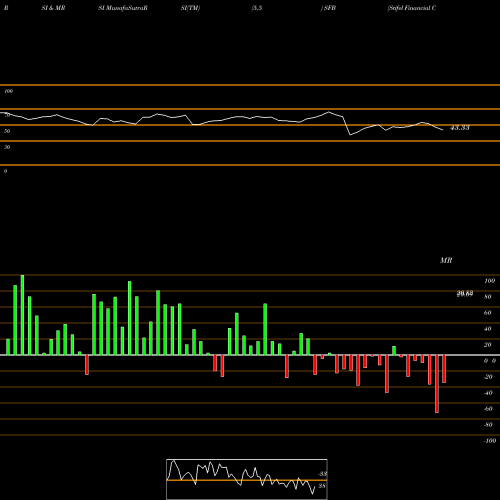Click the '30' level label on RSI chart
Image resolution: width=500 pixels, height=500 pixels.
point(7,147)
